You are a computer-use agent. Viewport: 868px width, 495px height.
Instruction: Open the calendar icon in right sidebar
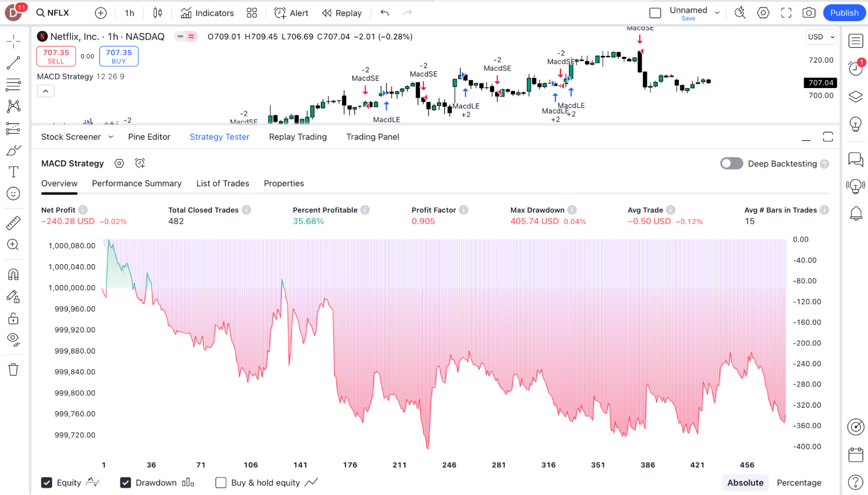tap(855, 455)
